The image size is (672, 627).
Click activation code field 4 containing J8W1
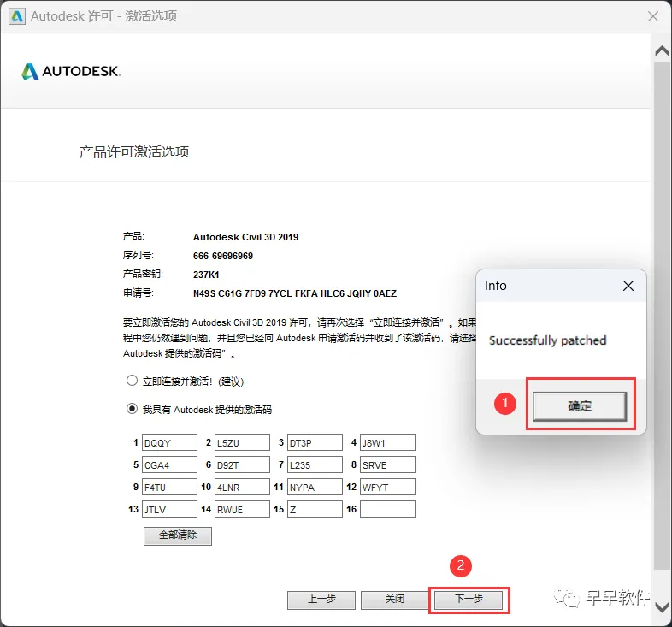(x=387, y=442)
